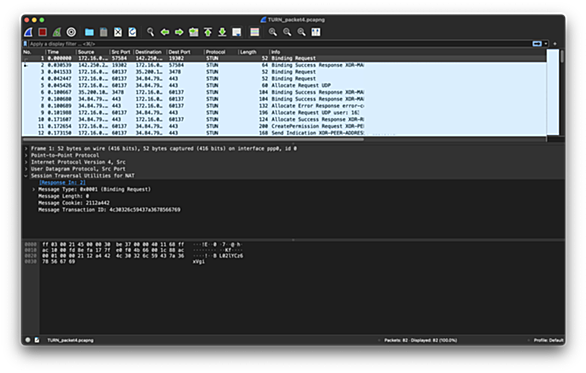Open capture file properties status bar icon
Viewport: 586px width, 373px height.
click(37, 340)
